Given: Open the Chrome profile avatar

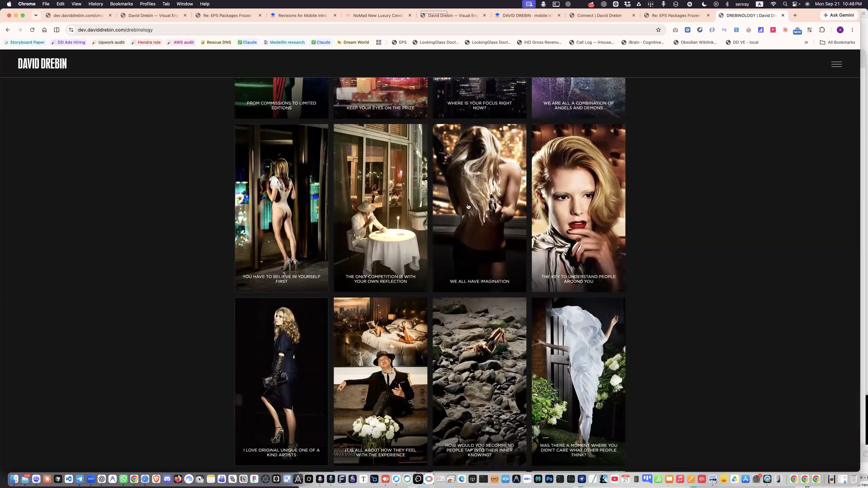Looking at the screenshot, I should coord(840,30).
